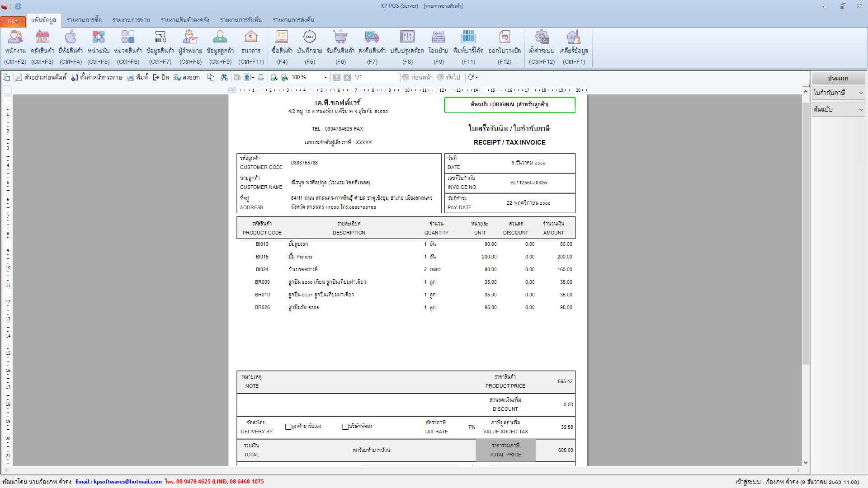The height and width of the screenshot is (488, 868).
Task: Click the ปิด close preview button
Action: pyautogui.click(x=160, y=77)
